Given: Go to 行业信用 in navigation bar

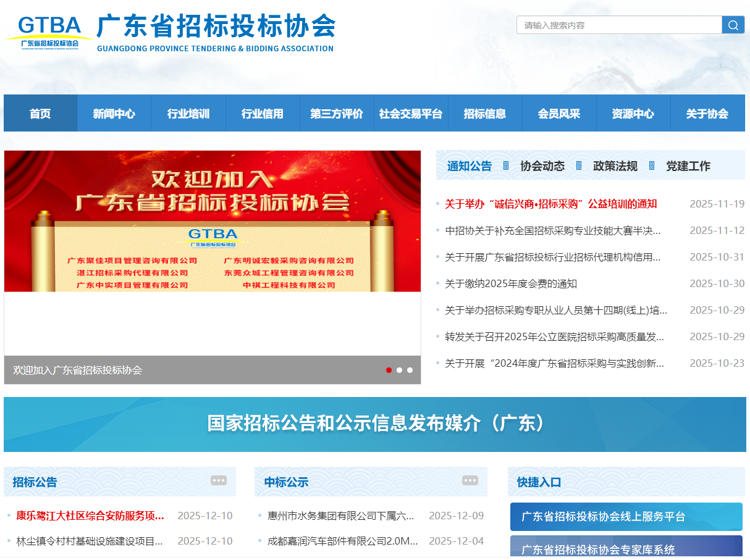Looking at the screenshot, I should tap(263, 114).
